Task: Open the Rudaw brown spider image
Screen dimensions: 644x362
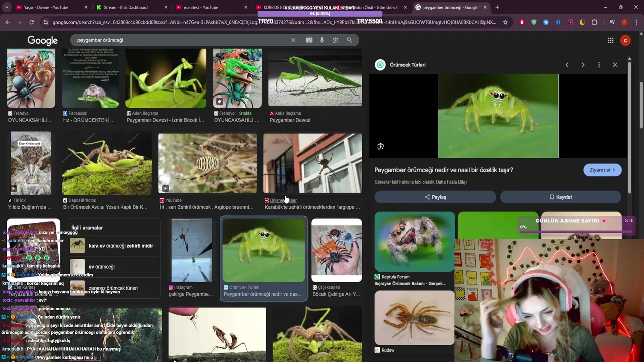Action: tap(415, 318)
